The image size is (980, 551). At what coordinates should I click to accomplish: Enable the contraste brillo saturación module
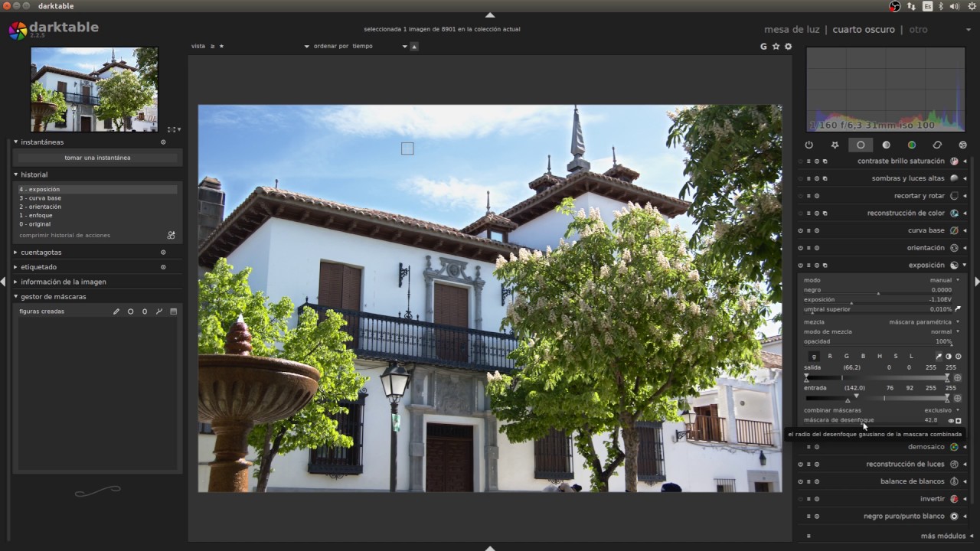[x=800, y=161]
